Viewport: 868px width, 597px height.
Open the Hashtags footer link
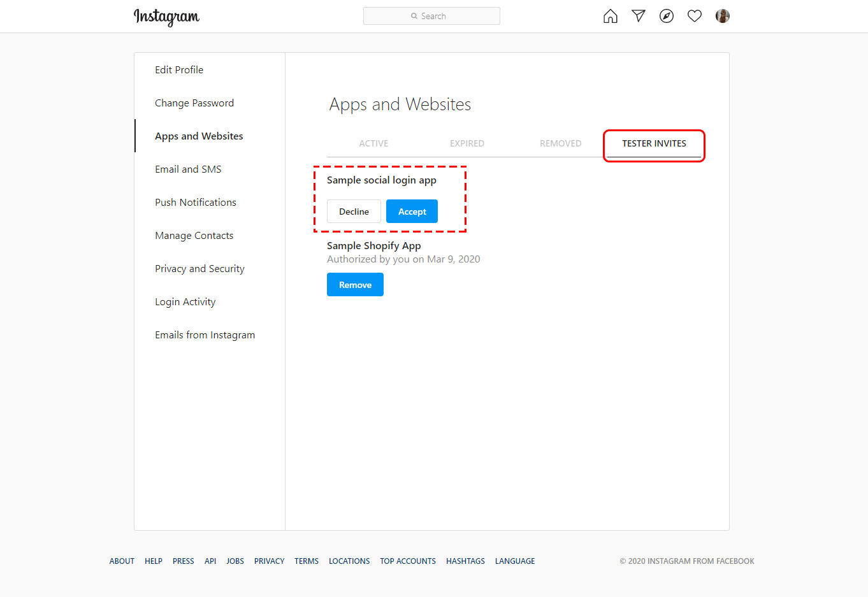(465, 561)
